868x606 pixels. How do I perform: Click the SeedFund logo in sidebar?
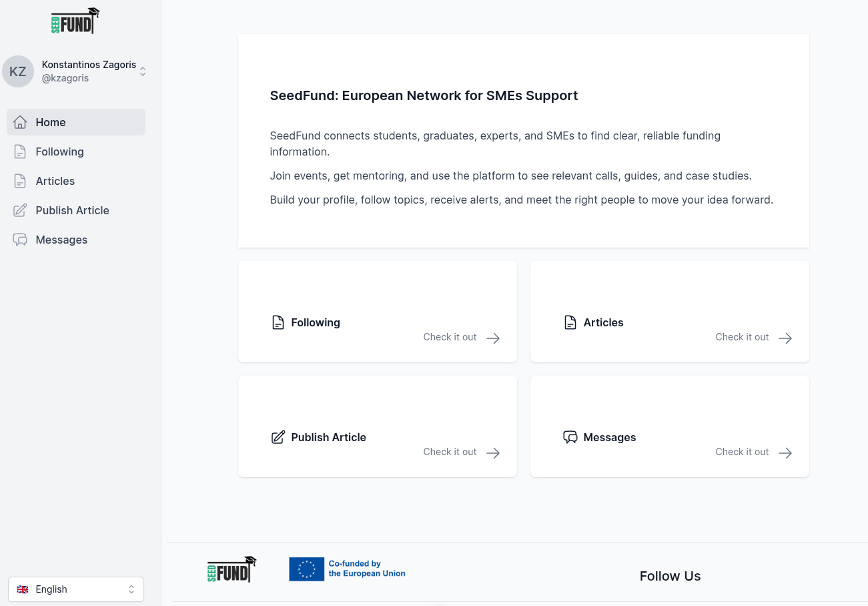[75, 21]
